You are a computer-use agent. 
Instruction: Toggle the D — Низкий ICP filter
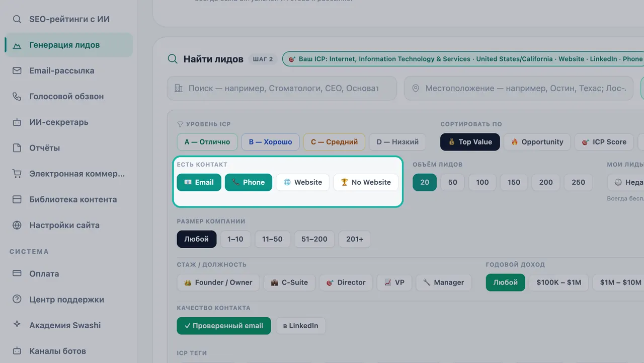tap(397, 142)
